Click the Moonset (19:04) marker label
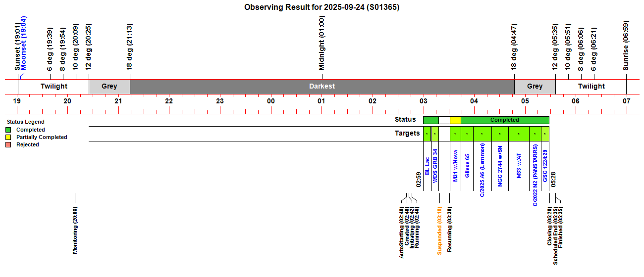 click(x=24, y=44)
